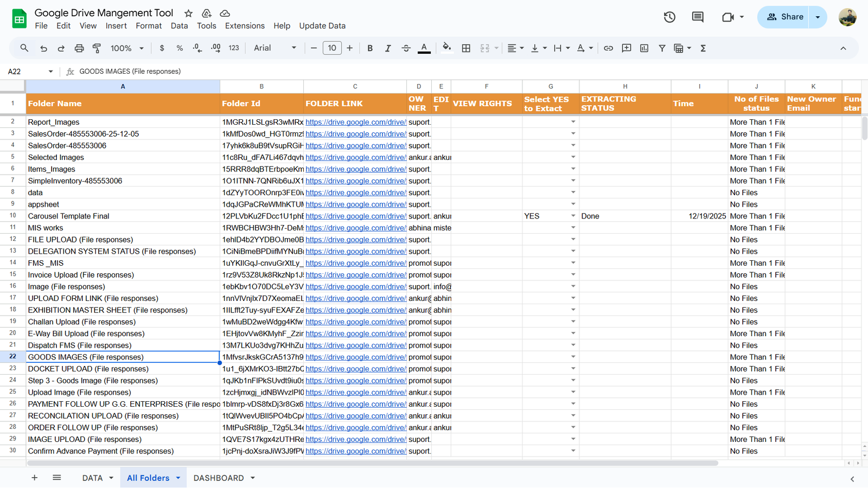This screenshot has height=488, width=868.
Task: Toggle italic text formatting
Action: (x=387, y=48)
